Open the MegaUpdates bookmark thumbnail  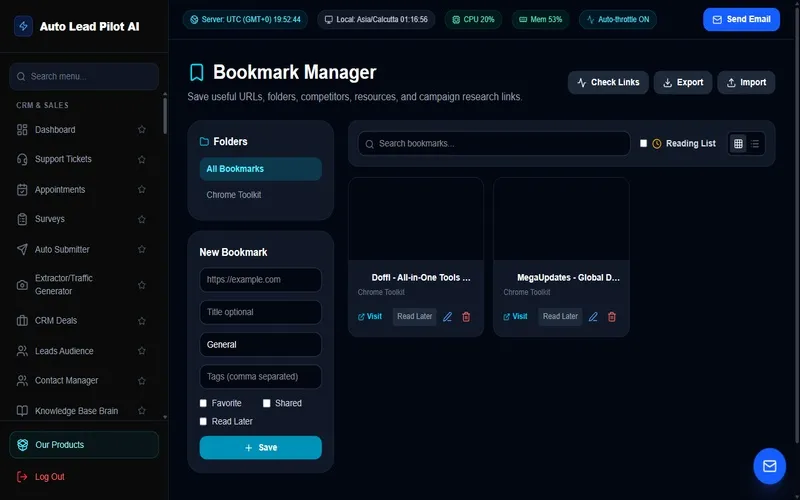(x=561, y=219)
